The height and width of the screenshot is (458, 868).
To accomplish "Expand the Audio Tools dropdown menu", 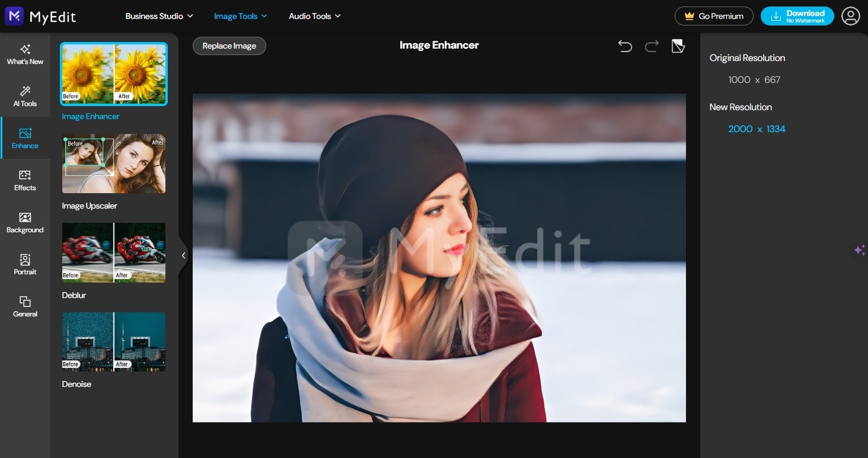I will (314, 16).
